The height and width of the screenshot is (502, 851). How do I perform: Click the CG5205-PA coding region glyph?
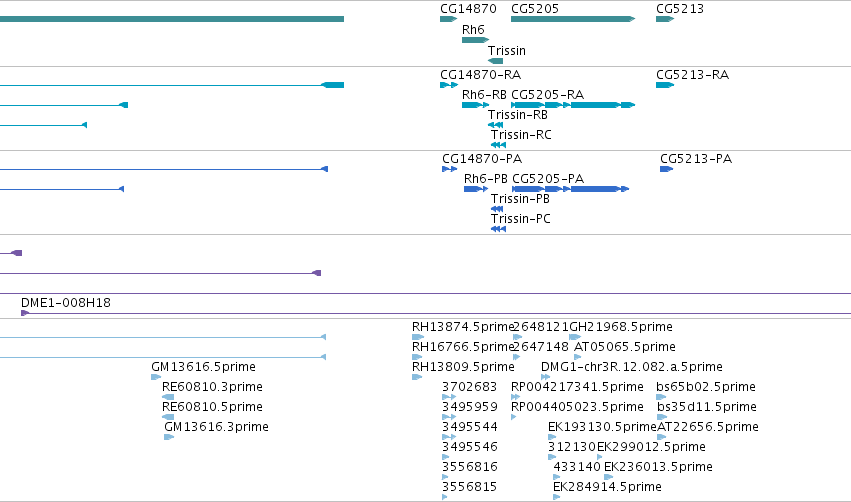pos(570,189)
